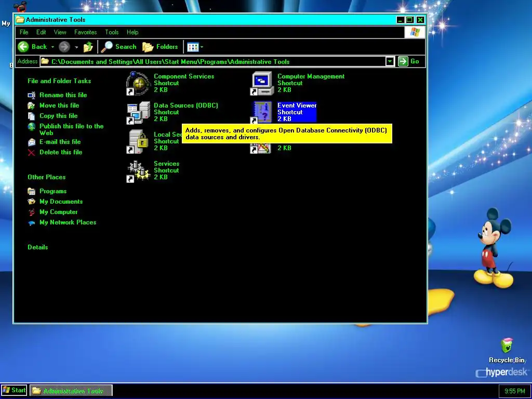
Task: Click Delete this file link
Action: 61,152
